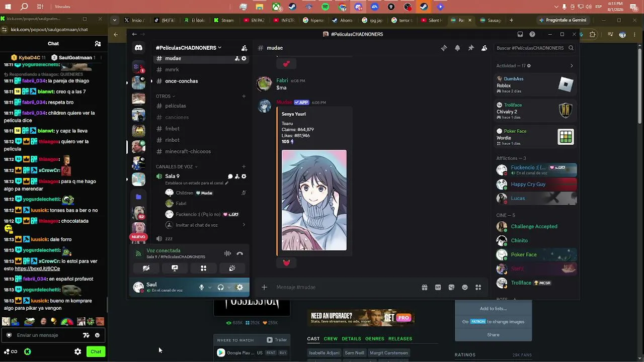Mute microphone in Discord user panel

[201, 287]
